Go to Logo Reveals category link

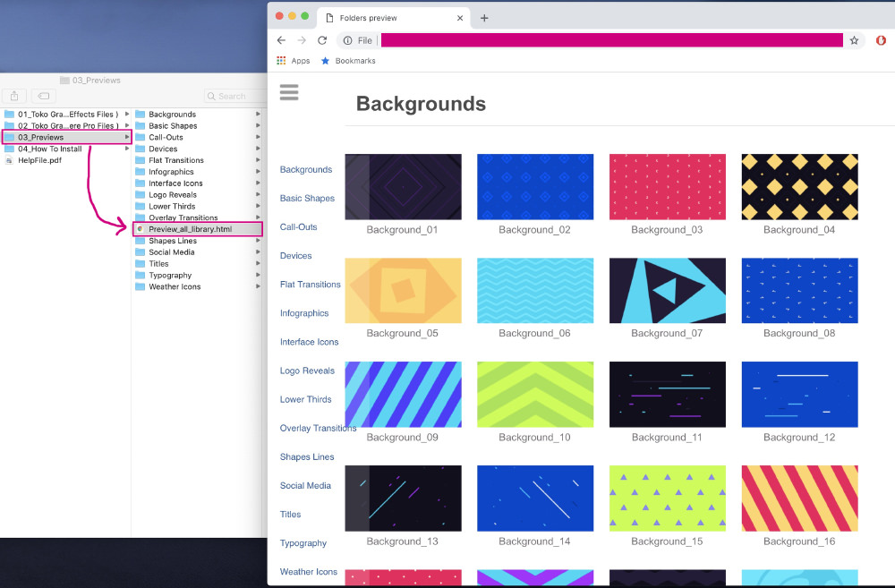point(307,371)
